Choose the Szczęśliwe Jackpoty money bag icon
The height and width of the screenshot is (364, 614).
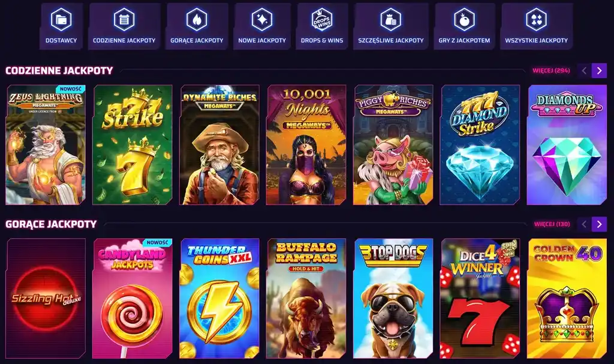[391, 19]
